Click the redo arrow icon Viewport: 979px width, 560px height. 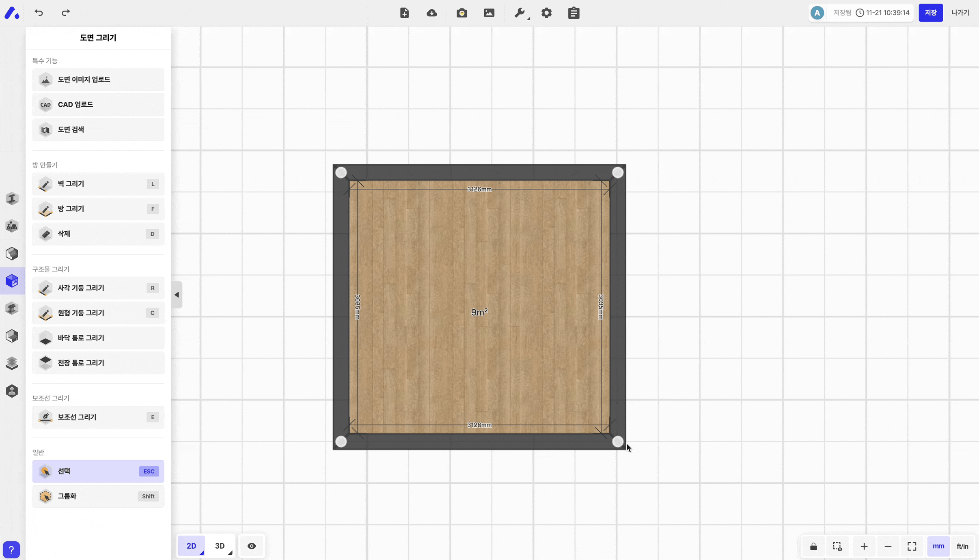[x=65, y=13]
